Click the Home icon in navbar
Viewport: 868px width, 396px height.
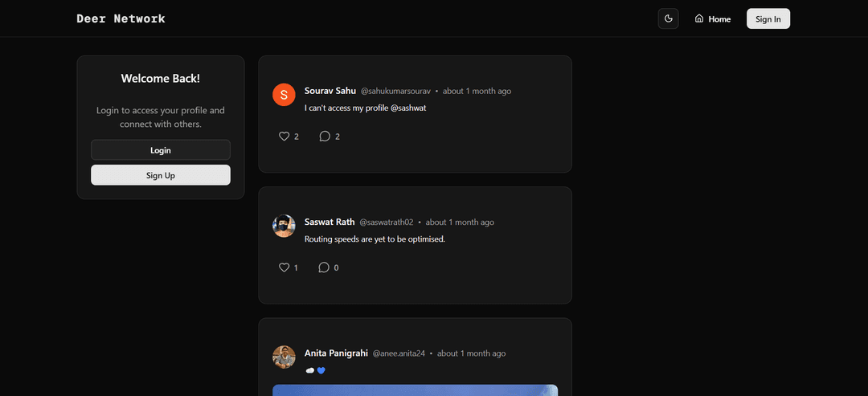(x=699, y=18)
